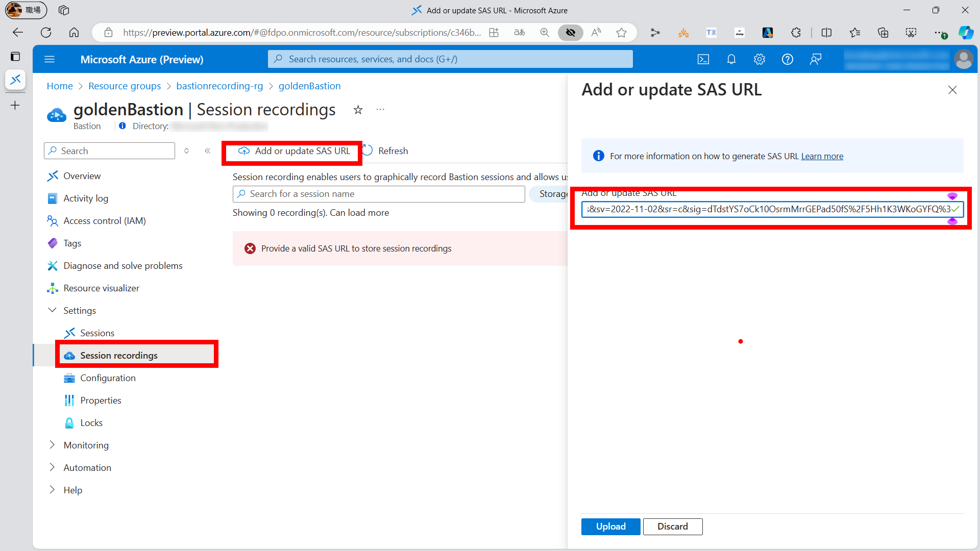The width and height of the screenshot is (980, 551).
Task: Follow the Learn more link
Action: point(822,156)
